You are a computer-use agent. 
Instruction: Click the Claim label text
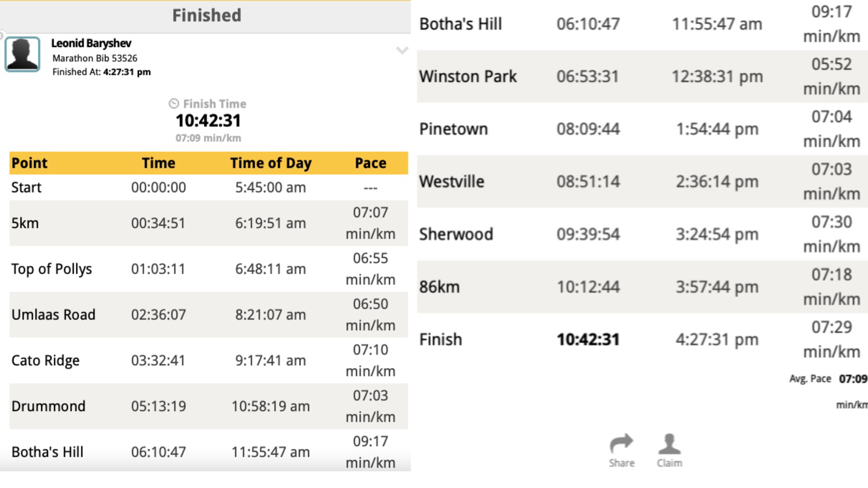pyautogui.click(x=669, y=463)
